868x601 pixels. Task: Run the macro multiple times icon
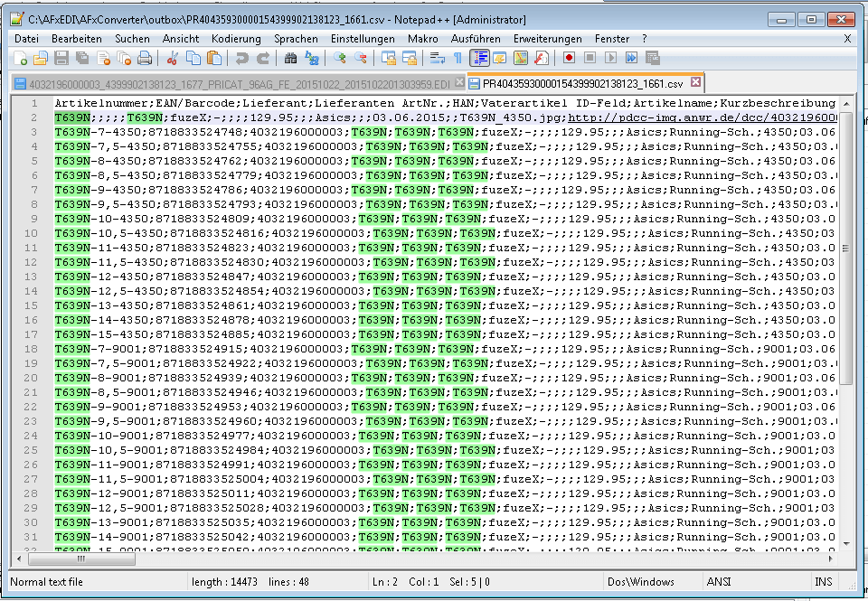[630, 58]
